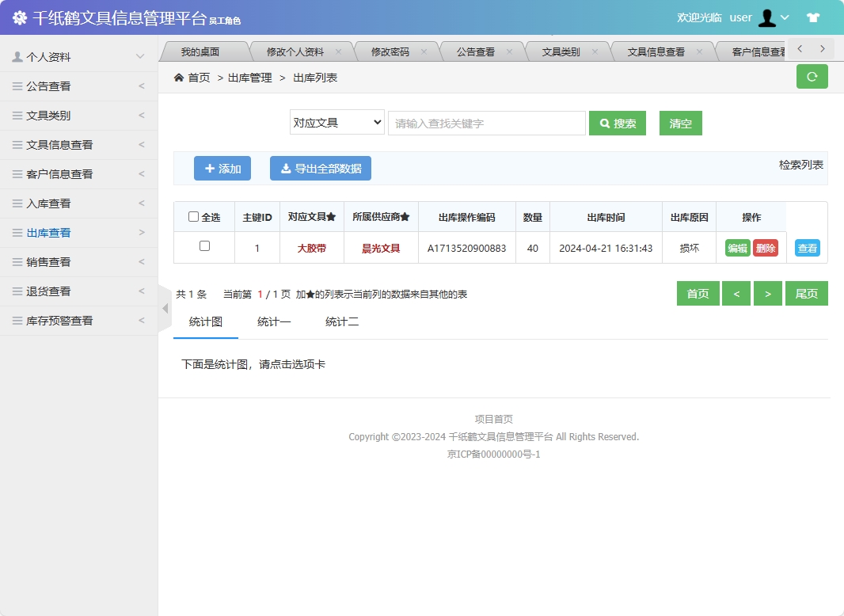This screenshot has height=616, width=844.
Task: Switch to the 统计一 tab
Action: 273,323
